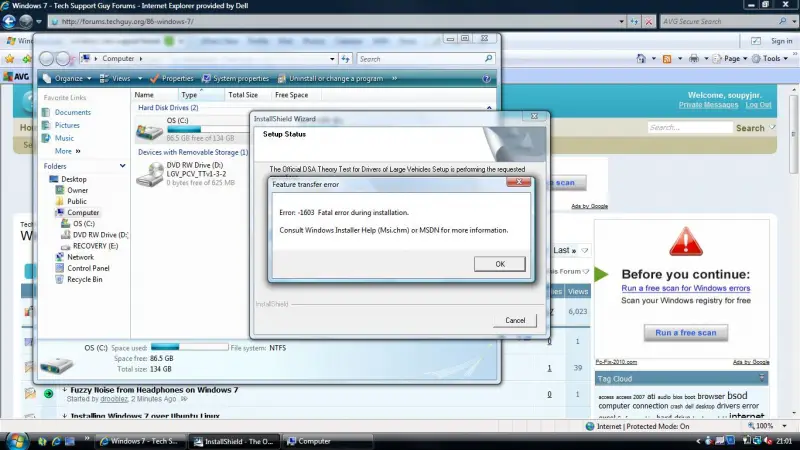Click the Favorites star icon
Image resolution: width=800 pixels, height=450 pixels.
(9, 59)
